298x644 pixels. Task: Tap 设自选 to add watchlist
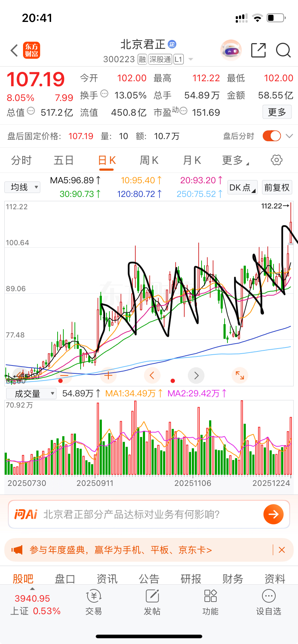[x=268, y=603]
